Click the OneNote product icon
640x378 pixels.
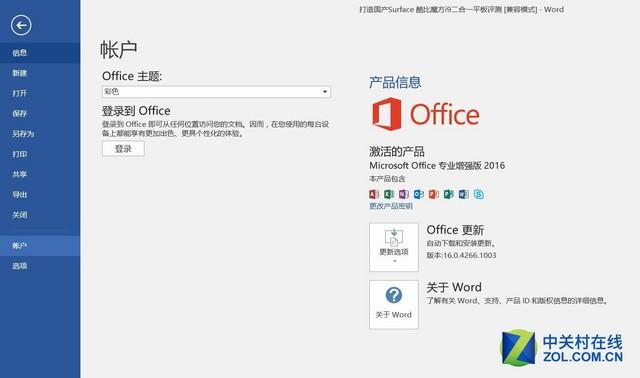pyautogui.click(x=404, y=194)
